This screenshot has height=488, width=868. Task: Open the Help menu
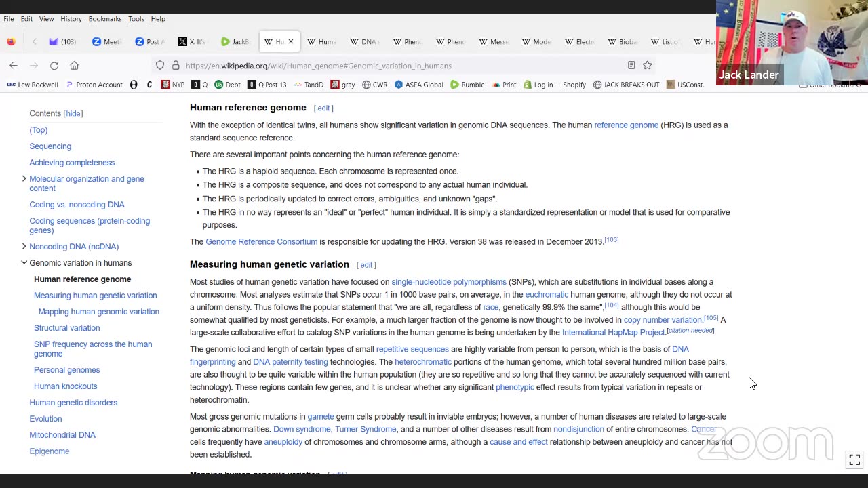coord(158,19)
